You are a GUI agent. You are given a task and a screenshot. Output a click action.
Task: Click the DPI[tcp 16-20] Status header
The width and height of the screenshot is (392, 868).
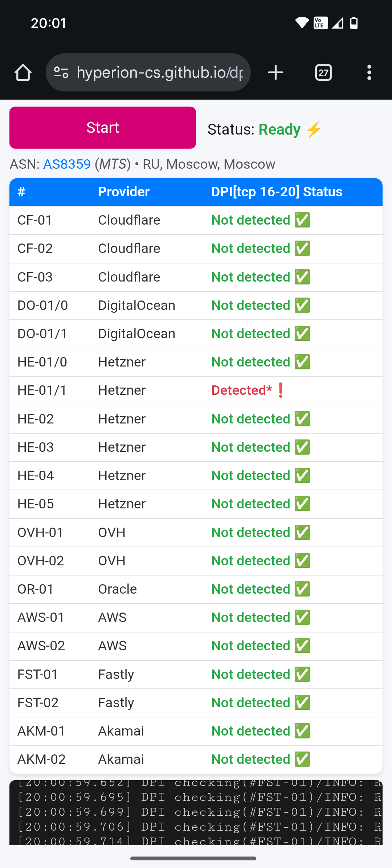[277, 192]
